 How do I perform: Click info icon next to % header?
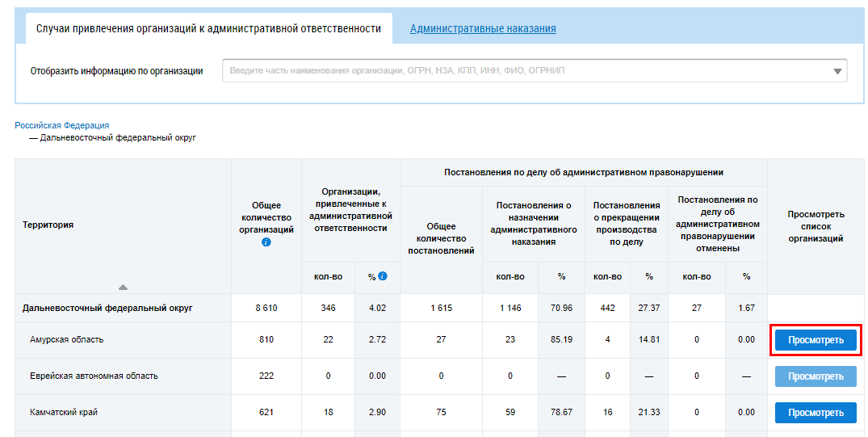[383, 276]
